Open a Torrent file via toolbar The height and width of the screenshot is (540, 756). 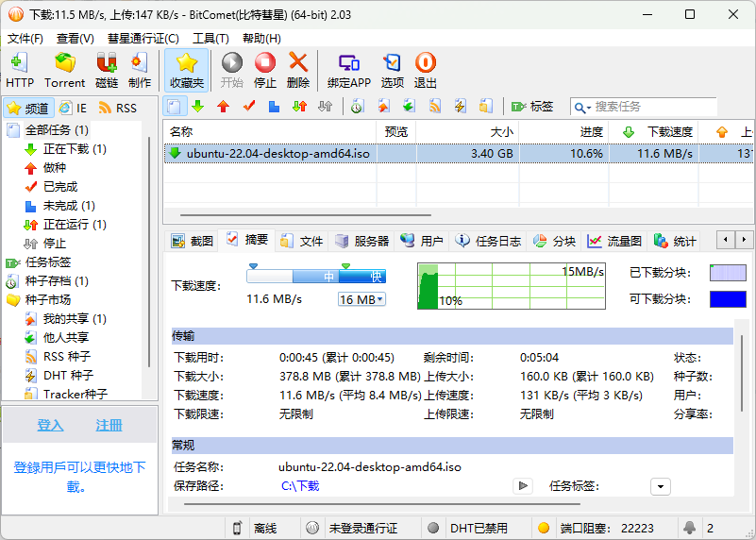[64, 70]
